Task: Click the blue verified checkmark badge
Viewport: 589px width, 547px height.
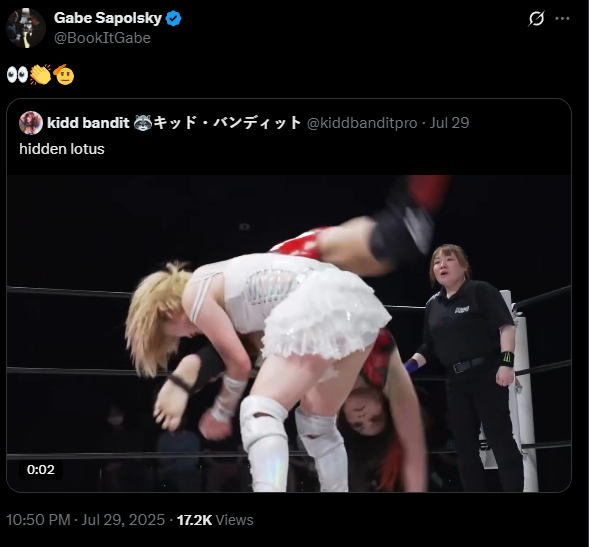Action: coord(174,18)
